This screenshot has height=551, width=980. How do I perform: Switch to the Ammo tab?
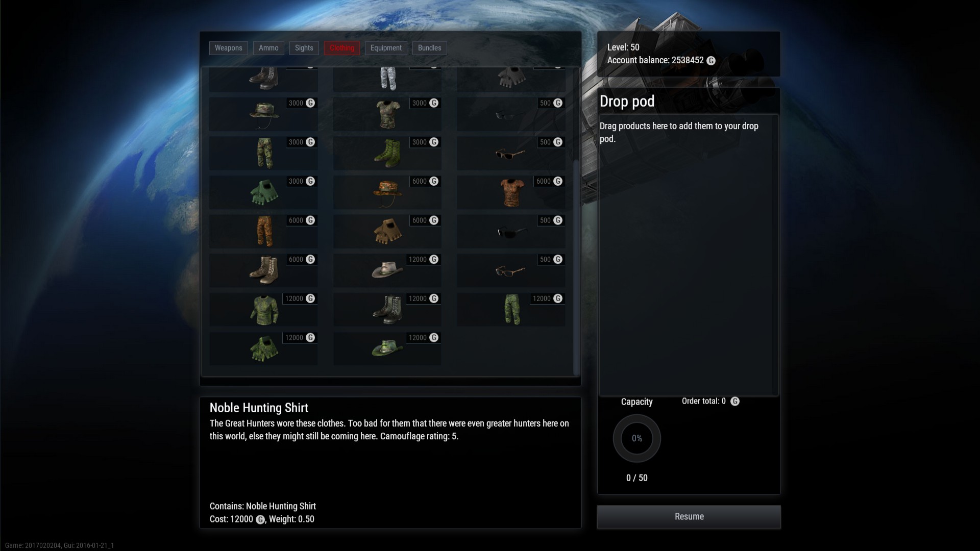pos(268,48)
